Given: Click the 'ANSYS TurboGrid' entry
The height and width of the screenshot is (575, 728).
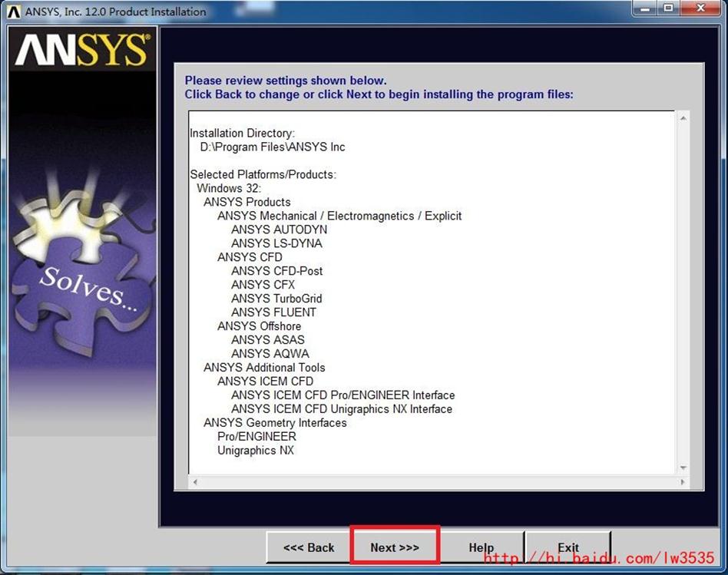Looking at the screenshot, I should coord(276,299).
